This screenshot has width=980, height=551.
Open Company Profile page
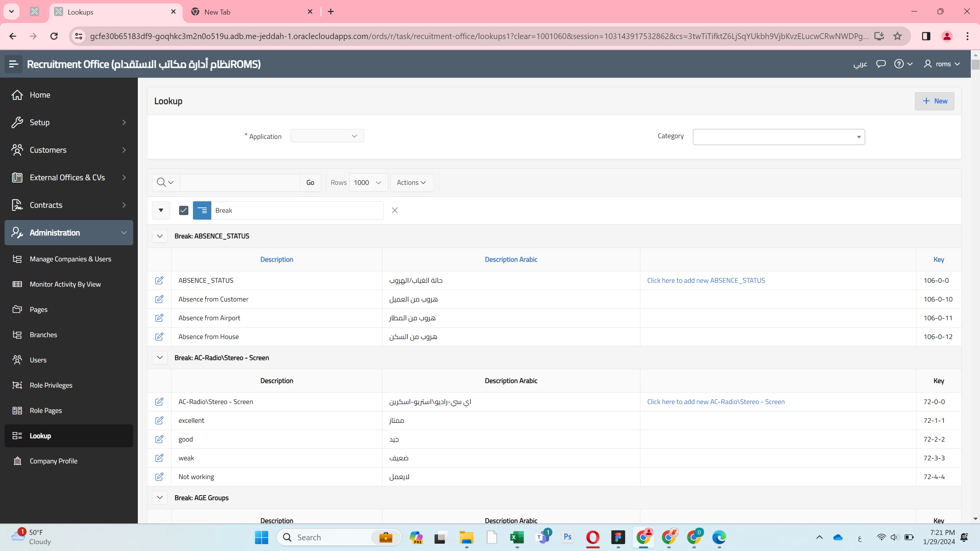click(x=69, y=461)
